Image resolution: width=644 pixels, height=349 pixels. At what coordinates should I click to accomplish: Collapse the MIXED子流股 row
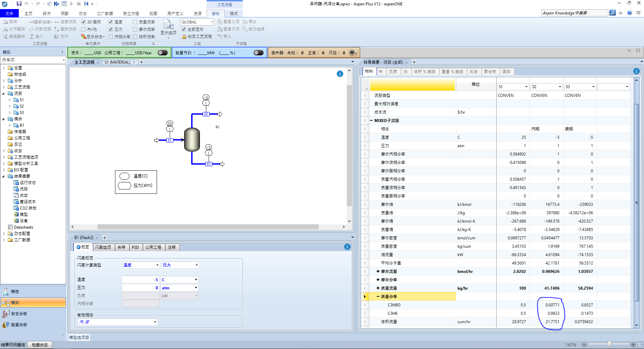pyautogui.click(x=371, y=120)
